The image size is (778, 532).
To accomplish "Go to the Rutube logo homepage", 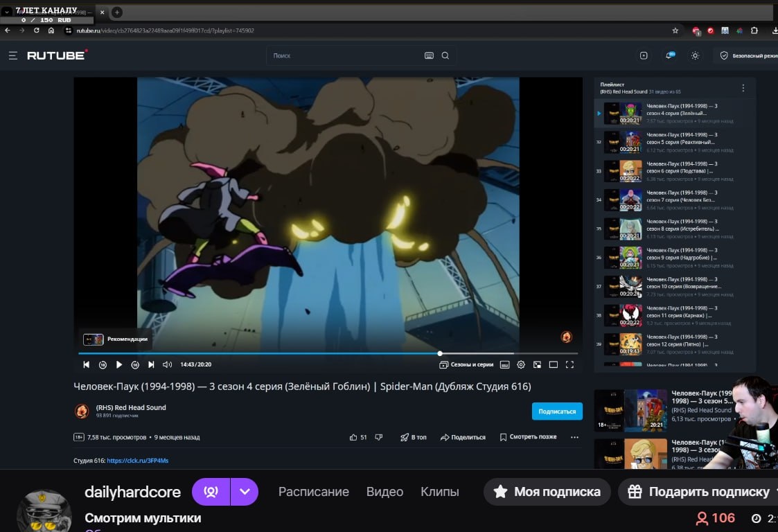I will (57, 55).
